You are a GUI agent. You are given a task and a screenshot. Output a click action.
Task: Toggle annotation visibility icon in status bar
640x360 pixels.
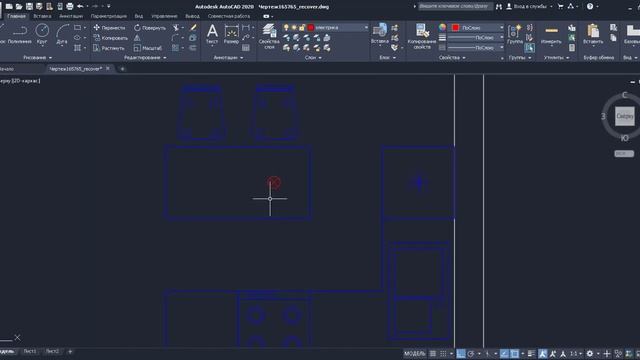(x=542, y=353)
